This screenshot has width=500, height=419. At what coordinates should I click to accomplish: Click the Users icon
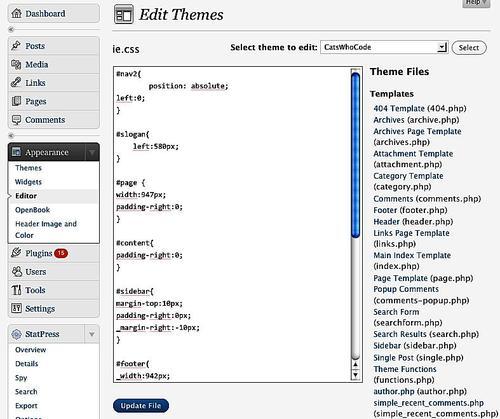[x=17, y=271]
